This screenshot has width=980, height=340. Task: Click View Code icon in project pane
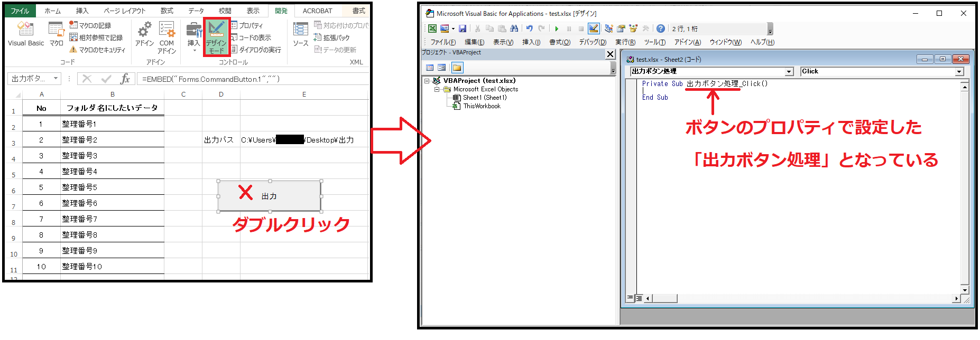430,68
